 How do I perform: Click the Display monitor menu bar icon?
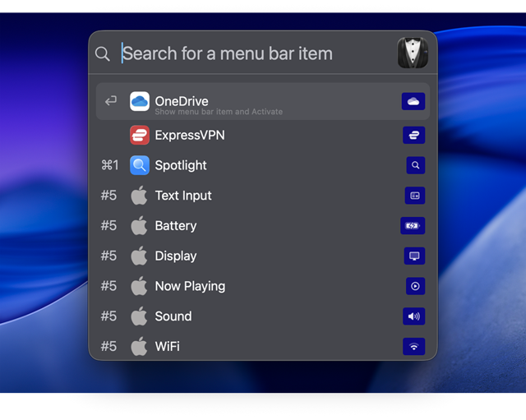[x=414, y=256]
